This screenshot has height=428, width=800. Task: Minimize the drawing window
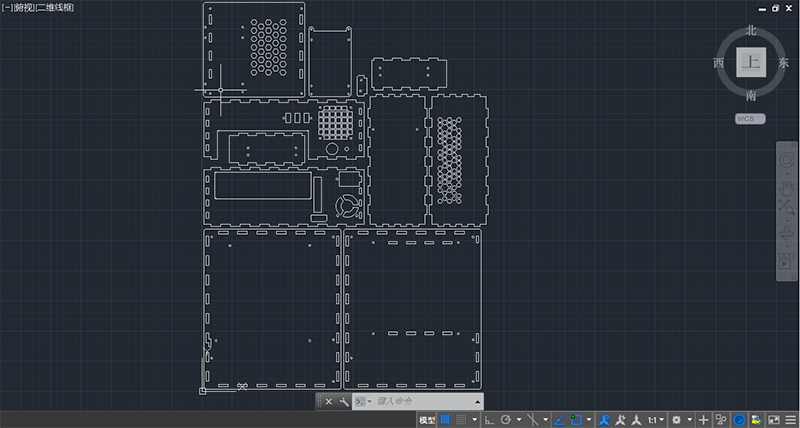[x=762, y=9]
